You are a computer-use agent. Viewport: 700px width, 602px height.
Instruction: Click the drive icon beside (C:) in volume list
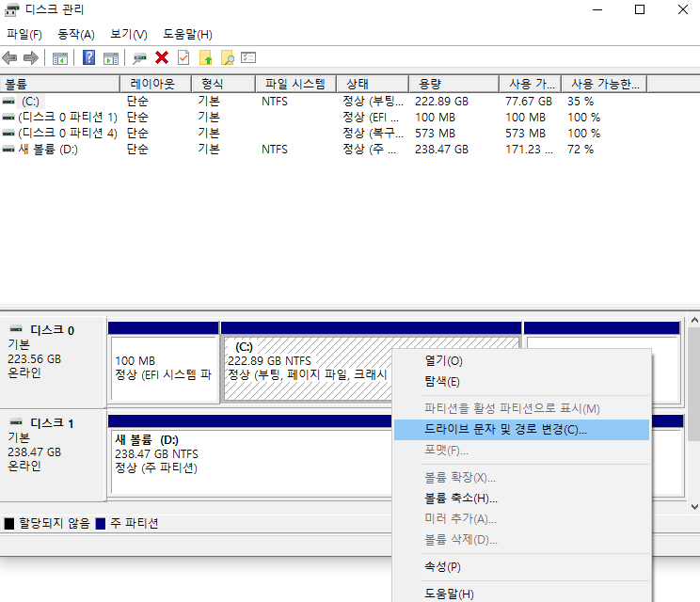[8, 102]
